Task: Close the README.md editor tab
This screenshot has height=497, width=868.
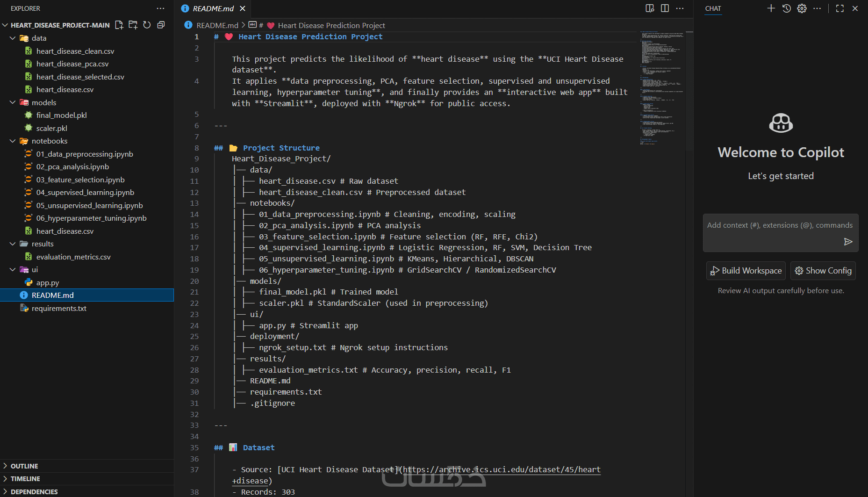Action: pos(243,8)
